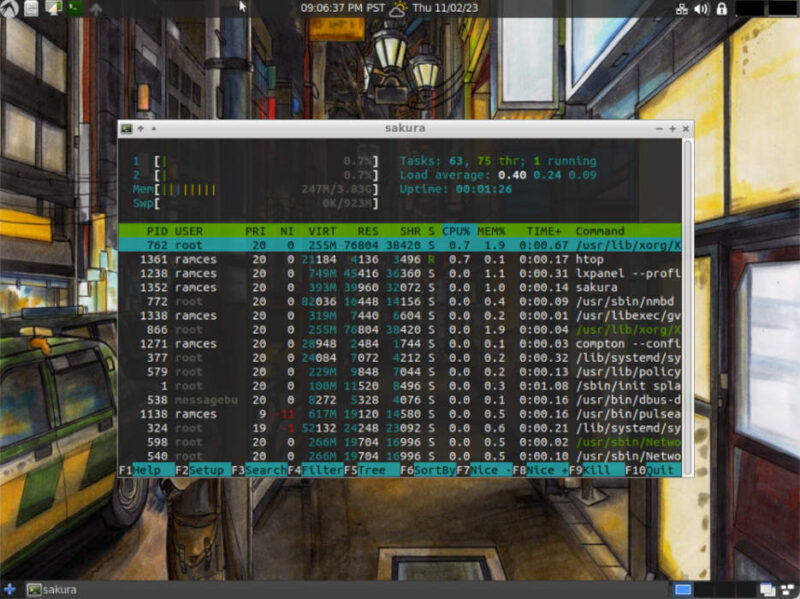
Task: Open the application menu on the top panel
Action: tap(7, 7)
